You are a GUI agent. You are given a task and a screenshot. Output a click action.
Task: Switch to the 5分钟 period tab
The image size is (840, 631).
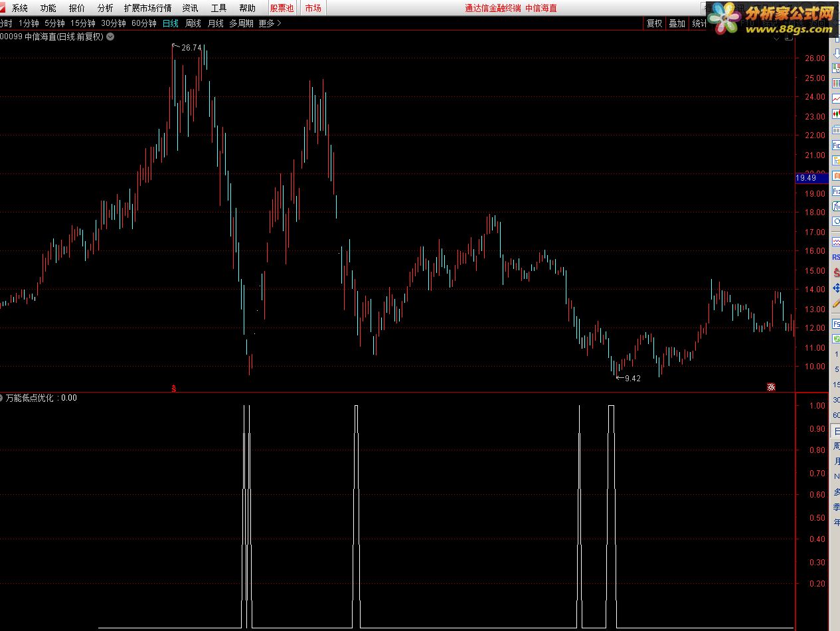(54, 23)
